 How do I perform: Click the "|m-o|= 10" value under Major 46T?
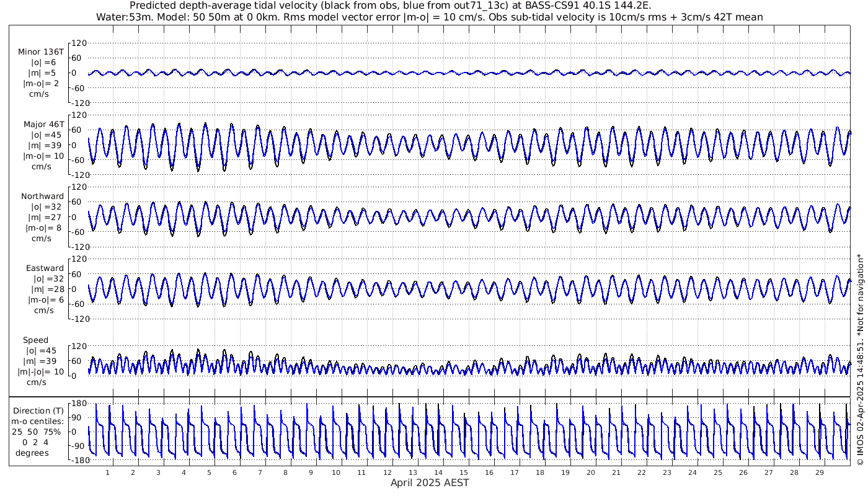pyautogui.click(x=43, y=156)
